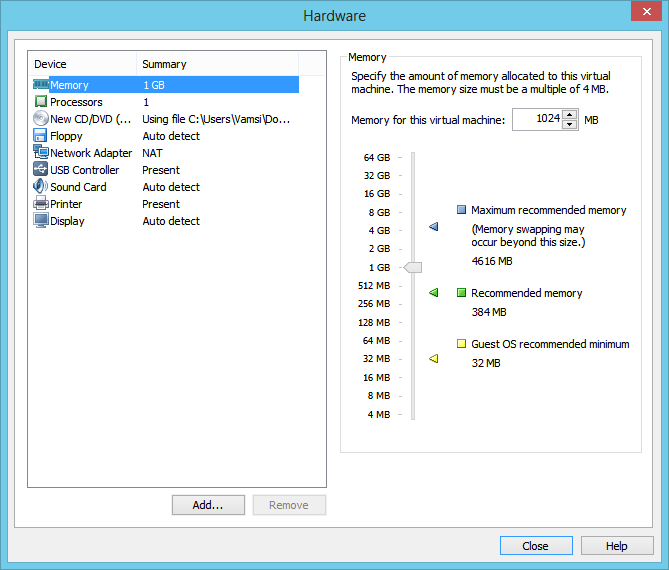Image resolution: width=669 pixels, height=570 pixels.
Task: Click the blue Maximum recommended memory legend square
Action: [461, 209]
